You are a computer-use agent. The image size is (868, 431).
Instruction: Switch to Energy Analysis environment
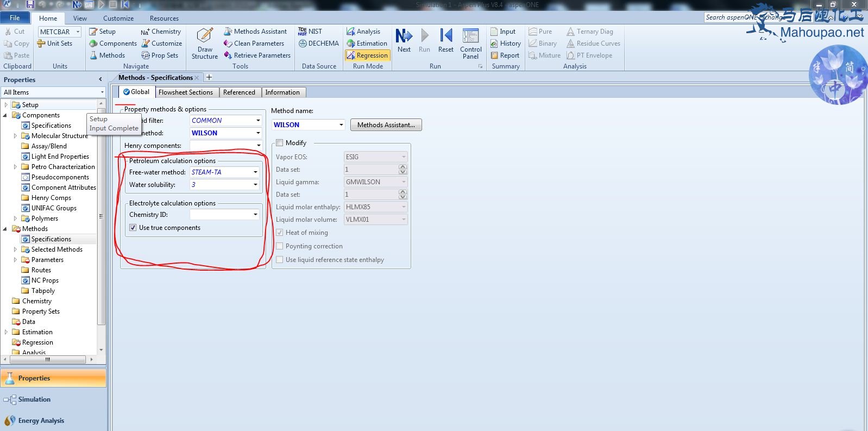pos(53,421)
